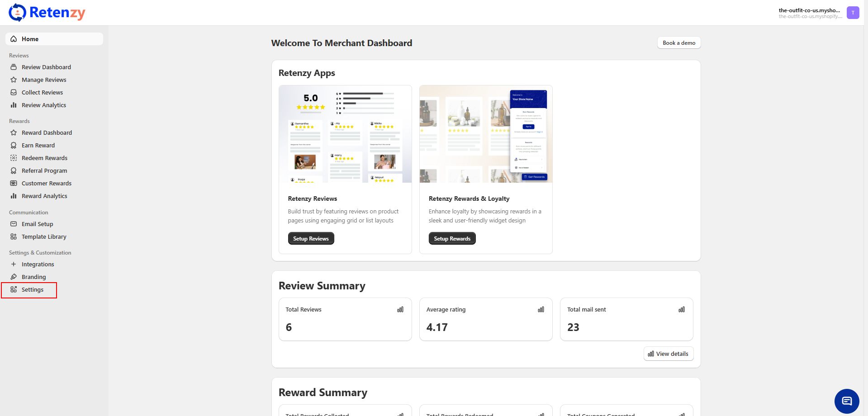
Task: Click the Settings icon in sidebar
Action: click(x=14, y=289)
